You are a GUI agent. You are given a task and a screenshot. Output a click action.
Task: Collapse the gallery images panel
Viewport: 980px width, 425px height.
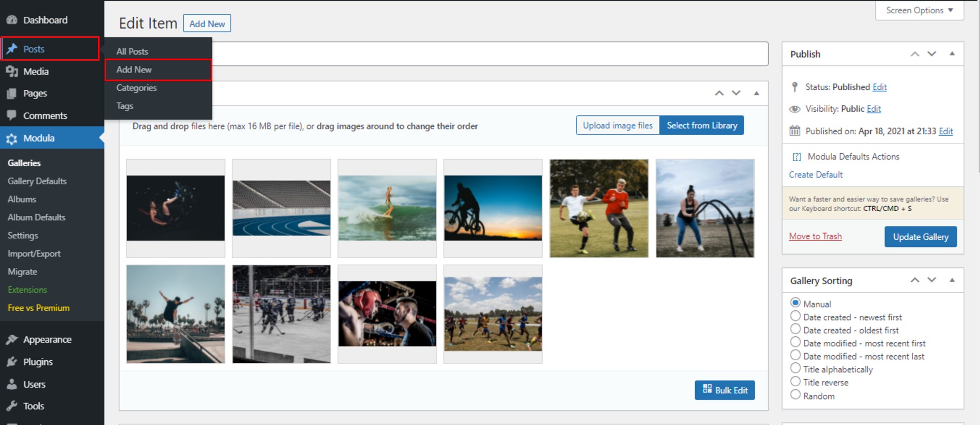[x=756, y=93]
